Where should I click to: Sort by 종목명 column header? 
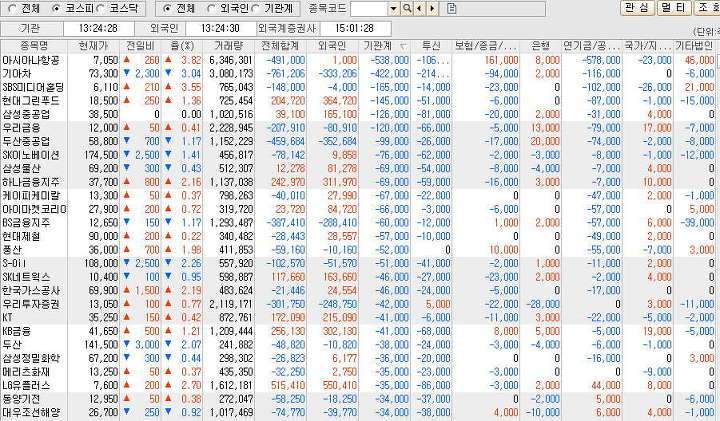pyautogui.click(x=34, y=46)
